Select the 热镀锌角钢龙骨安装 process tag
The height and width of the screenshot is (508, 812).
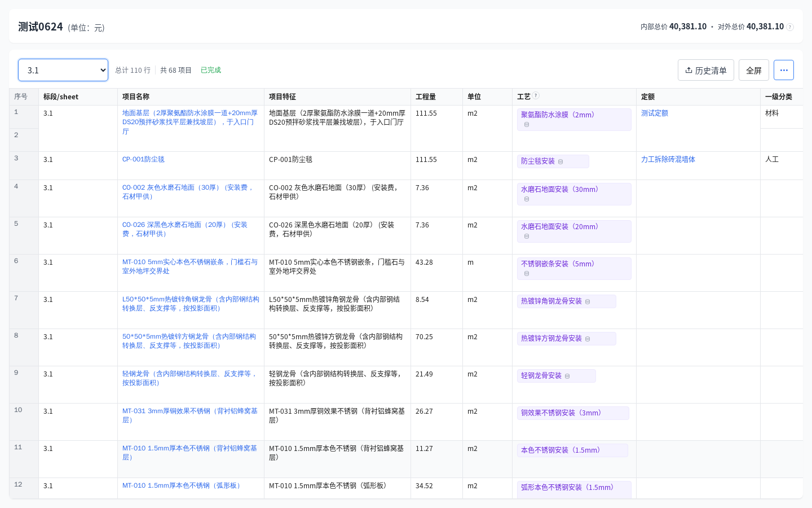pyautogui.click(x=567, y=301)
